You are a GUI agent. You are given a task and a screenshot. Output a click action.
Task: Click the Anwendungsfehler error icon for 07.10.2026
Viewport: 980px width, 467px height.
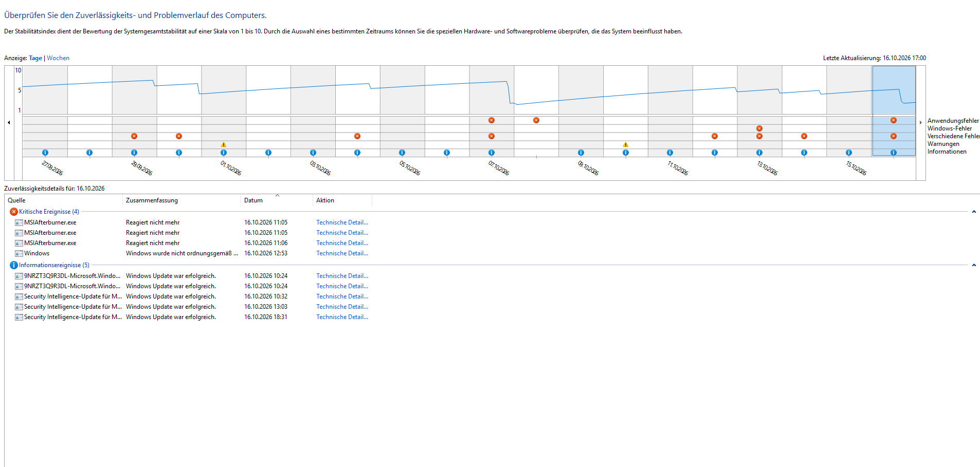pos(492,120)
